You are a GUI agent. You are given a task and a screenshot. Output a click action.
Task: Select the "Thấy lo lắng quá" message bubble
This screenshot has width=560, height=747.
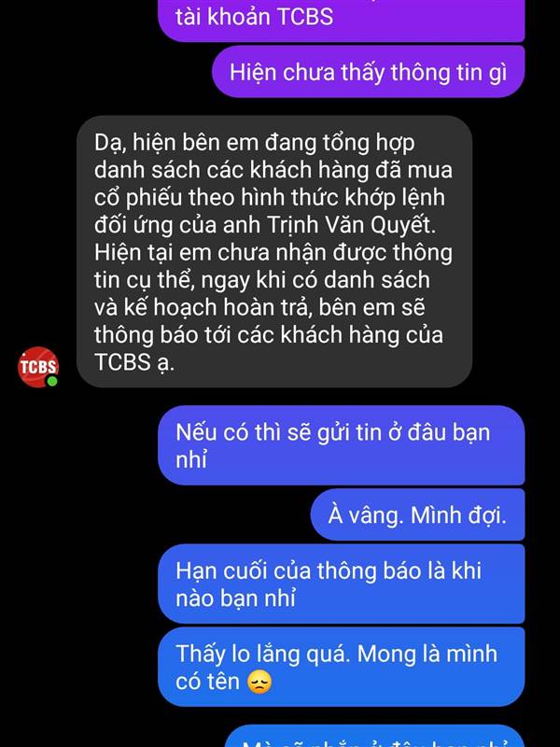(342, 667)
